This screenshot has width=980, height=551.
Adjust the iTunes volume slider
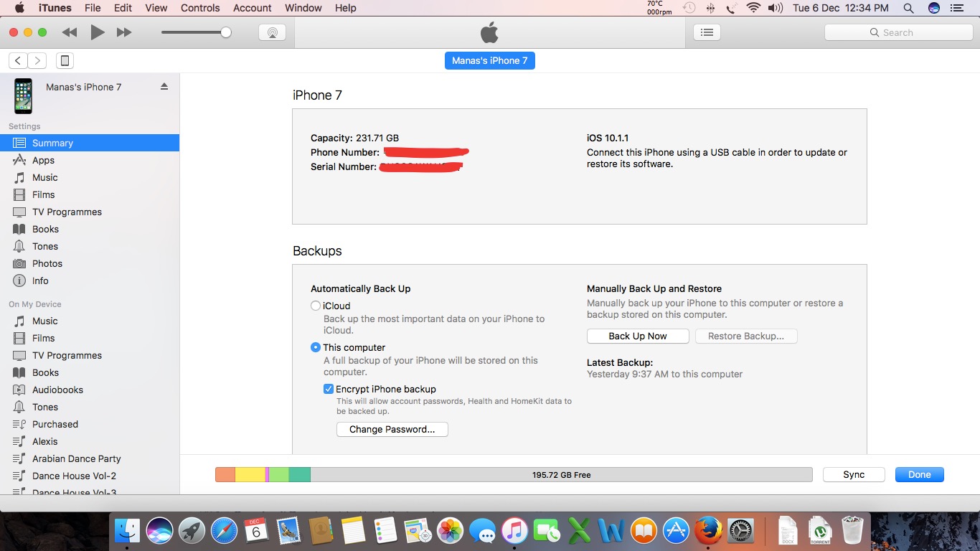click(196, 32)
